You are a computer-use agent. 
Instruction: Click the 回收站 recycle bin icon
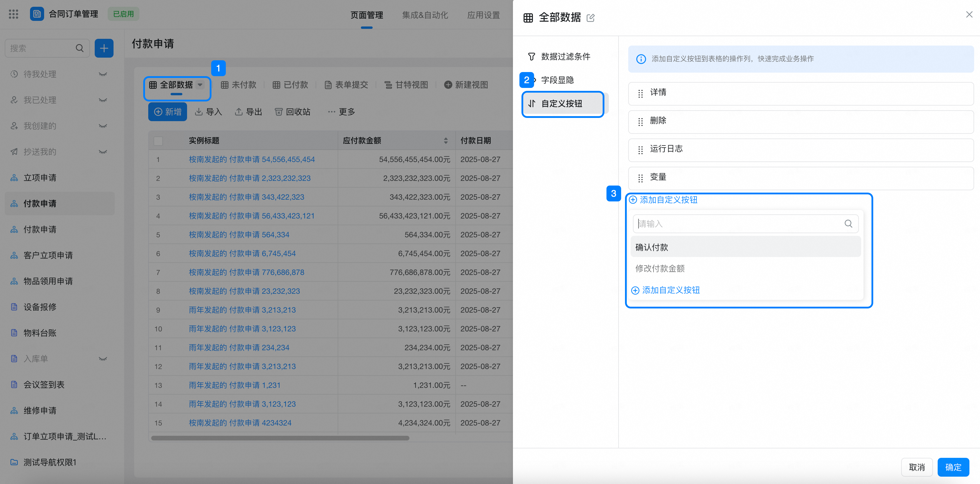click(279, 112)
